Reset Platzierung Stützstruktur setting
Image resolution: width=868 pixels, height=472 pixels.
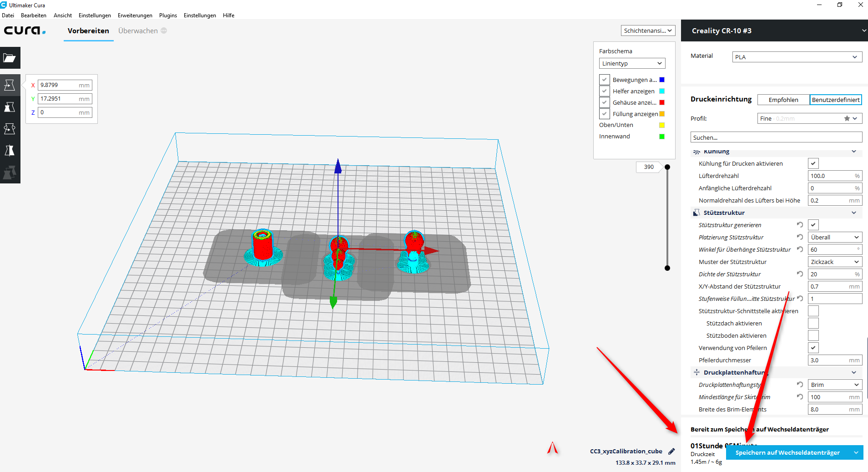800,237
